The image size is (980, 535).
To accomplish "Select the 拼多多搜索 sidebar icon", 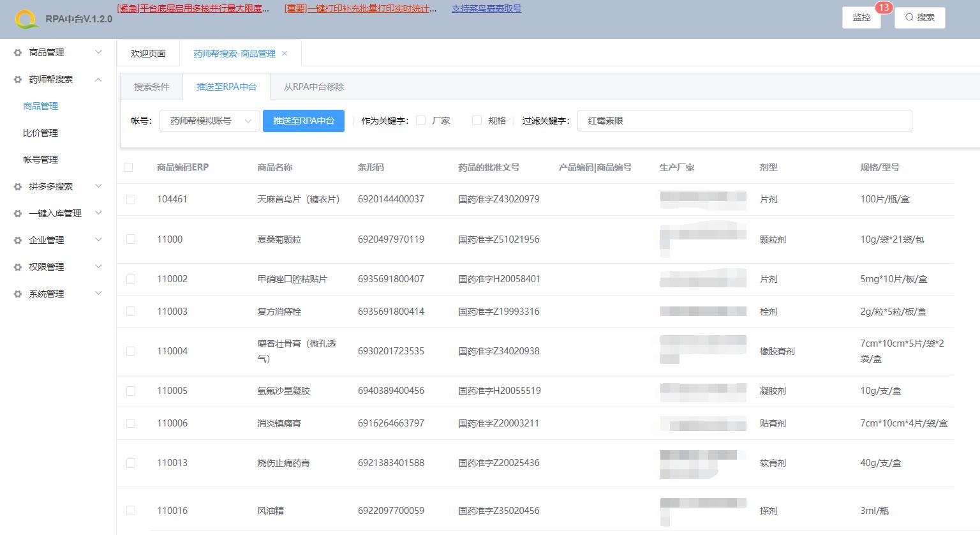I will pyautogui.click(x=17, y=186).
